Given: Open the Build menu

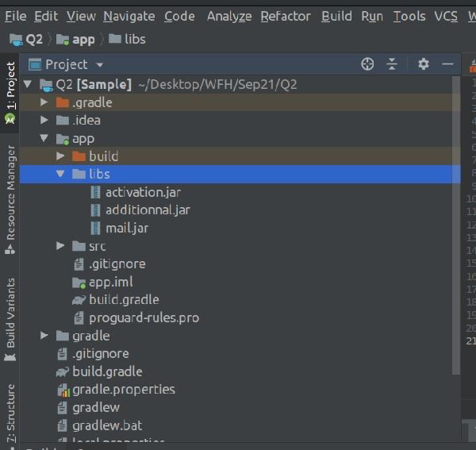Looking at the screenshot, I should coord(336,16).
